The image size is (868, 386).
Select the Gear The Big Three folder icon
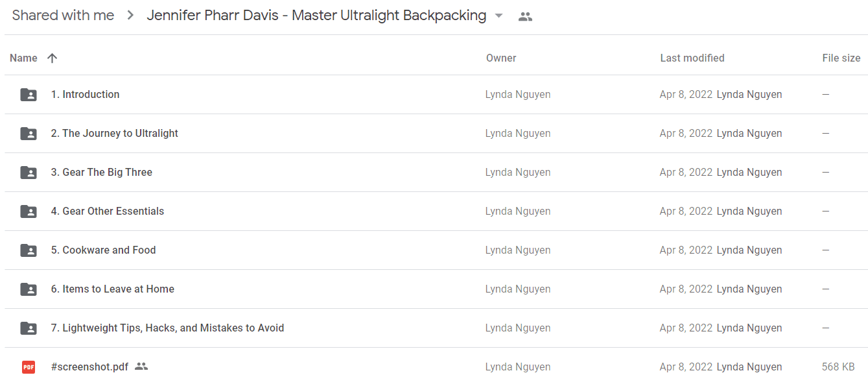(x=29, y=173)
